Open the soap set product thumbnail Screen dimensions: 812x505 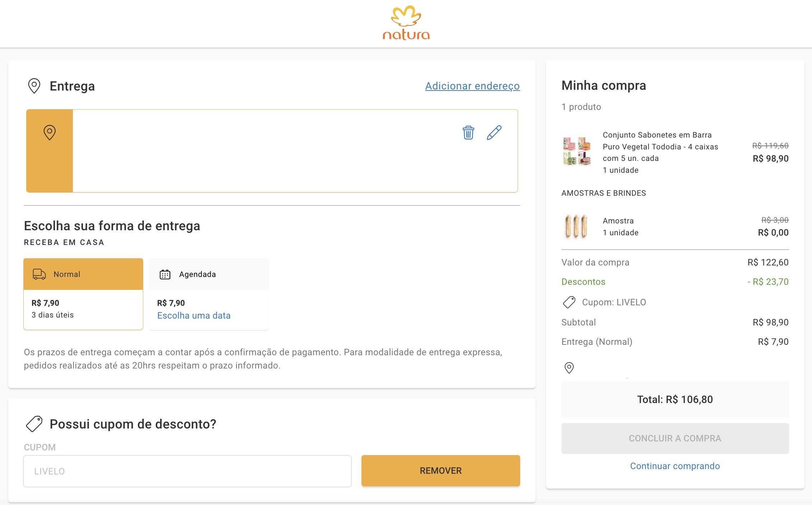click(x=577, y=151)
